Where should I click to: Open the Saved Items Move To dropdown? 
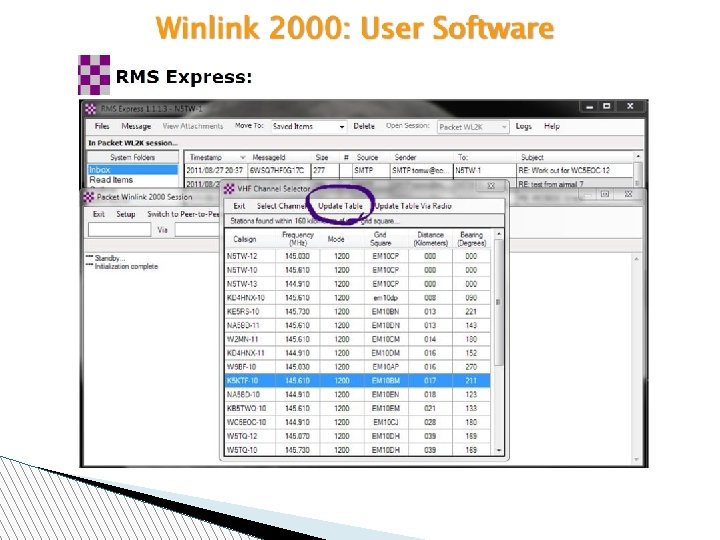point(308,126)
